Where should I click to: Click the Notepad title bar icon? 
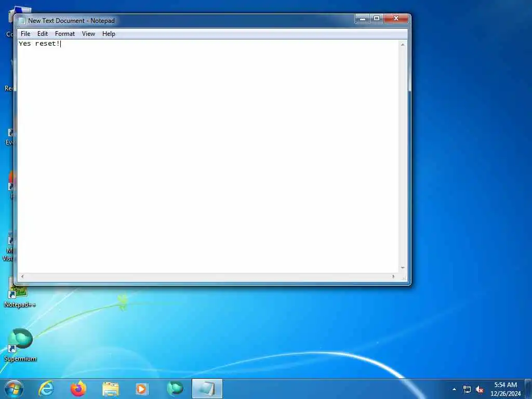pyautogui.click(x=22, y=21)
